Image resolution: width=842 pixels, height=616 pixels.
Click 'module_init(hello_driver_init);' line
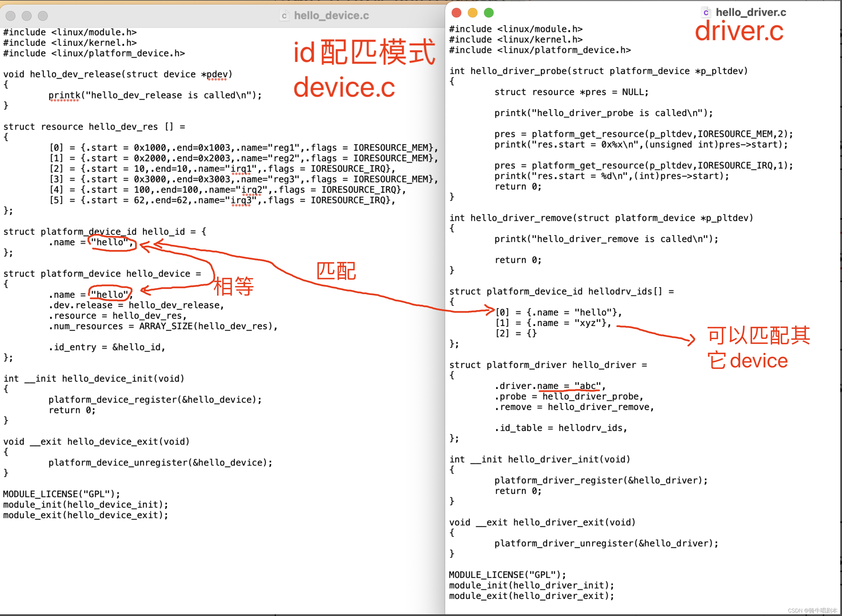pyautogui.click(x=532, y=585)
